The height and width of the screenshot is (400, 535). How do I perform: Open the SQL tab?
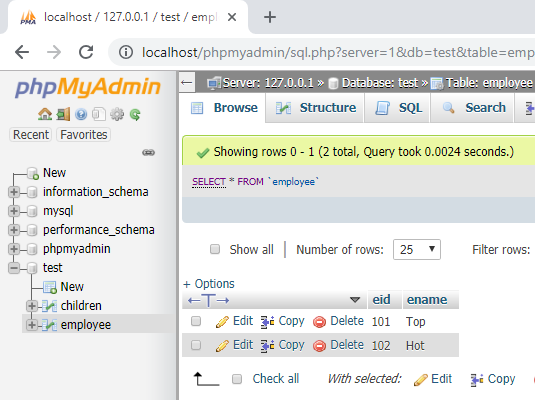pos(398,108)
